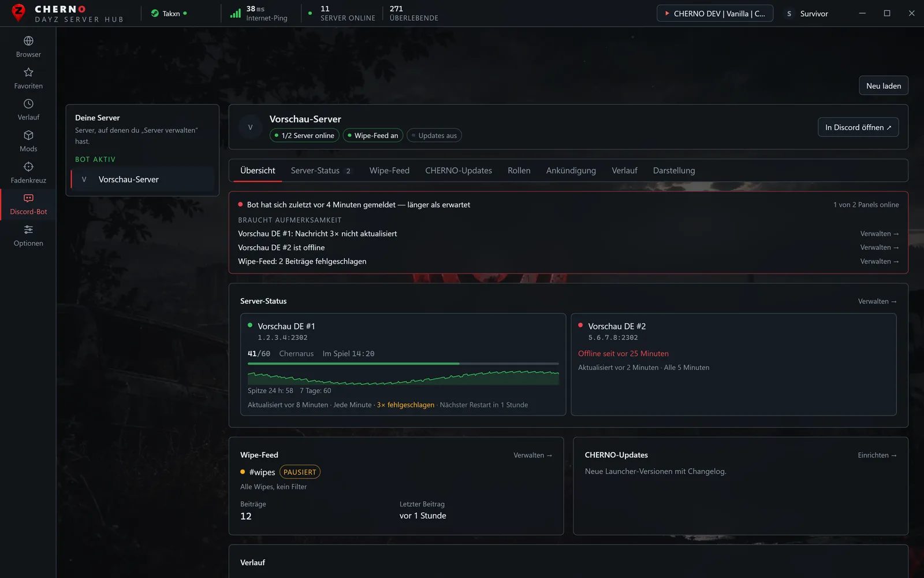The width and height of the screenshot is (924, 578).
Task: Click Verwalten in Wipe-Feed panel
Action: 532,455
